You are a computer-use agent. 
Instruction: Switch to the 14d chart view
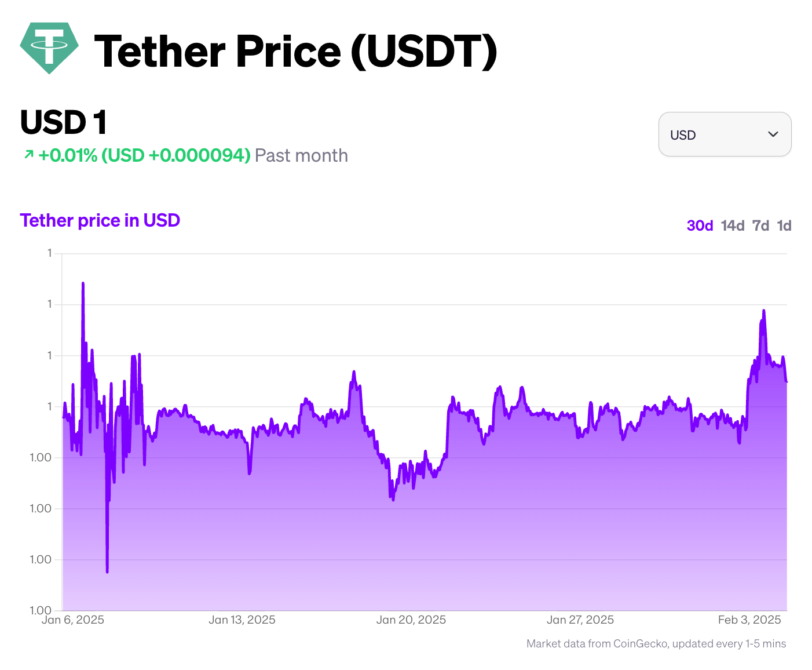coord(731,225)
